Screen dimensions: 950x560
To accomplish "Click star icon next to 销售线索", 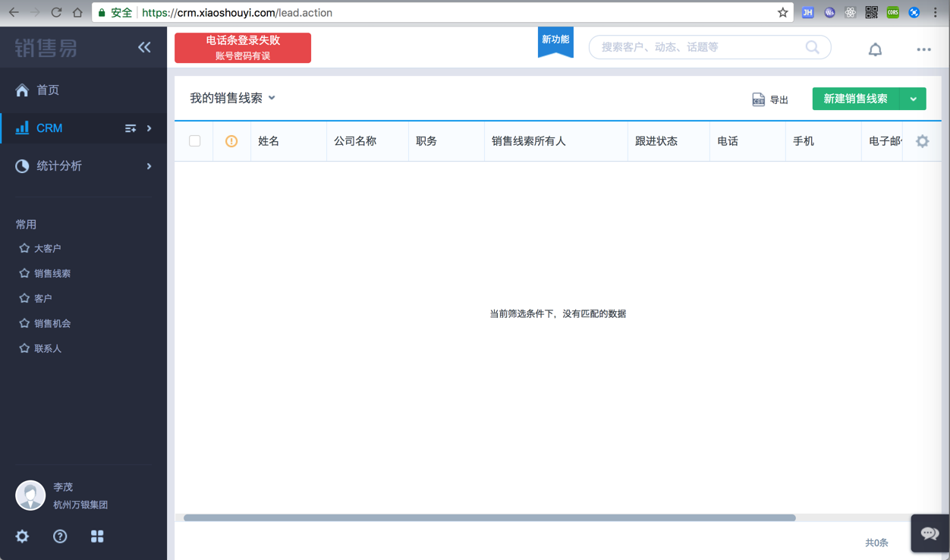I will 24,273.
